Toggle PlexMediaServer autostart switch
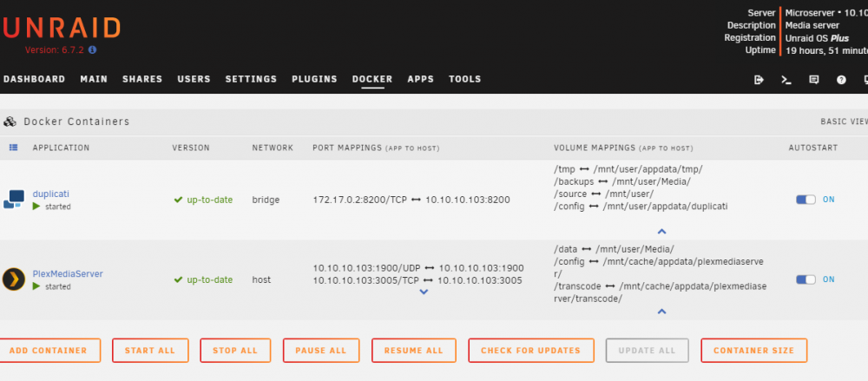The image size is (868, 381). point(806,279)
